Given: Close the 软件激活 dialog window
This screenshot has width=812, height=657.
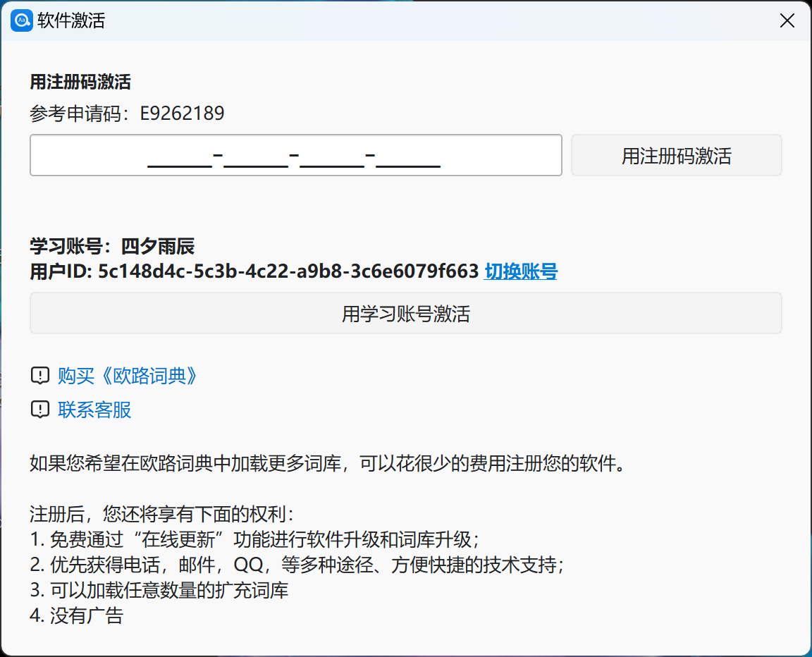Looking at the screenshot, I should [x=787, y=20].
